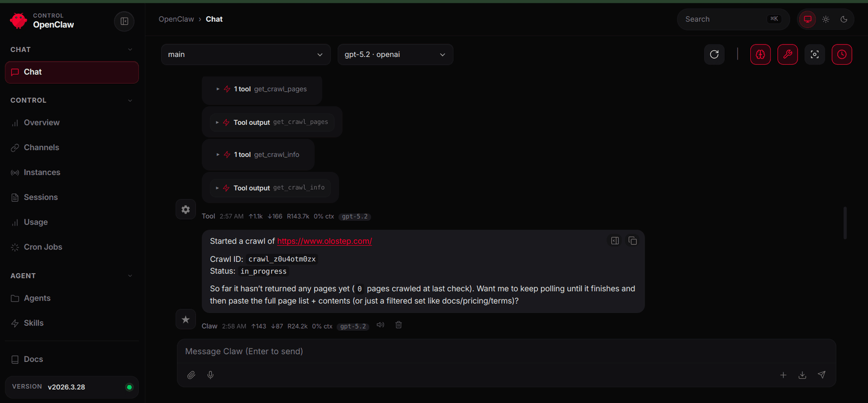Toggle the red clock icon button
The height and width of the screenshot is (403, 868).
(x=842, y=54)
